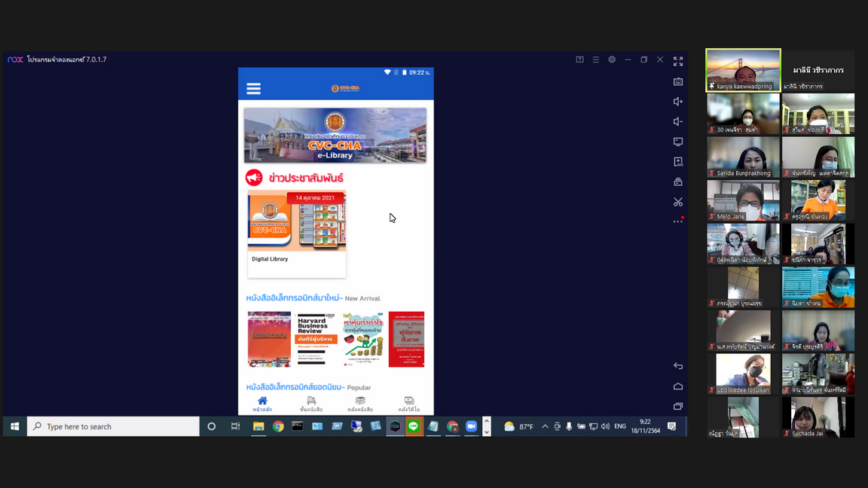Turn up the Nox emulator volume
Viewport: 868px width, 488px height.
pos(678,101)
